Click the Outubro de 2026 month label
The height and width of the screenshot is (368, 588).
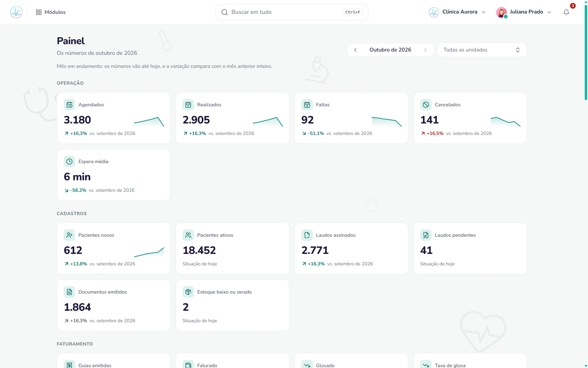click(390, 50)
